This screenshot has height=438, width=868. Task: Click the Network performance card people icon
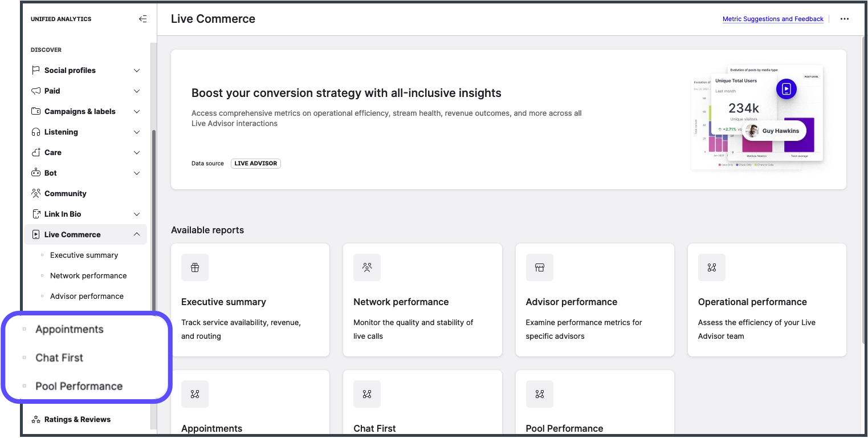click(367, 267)
